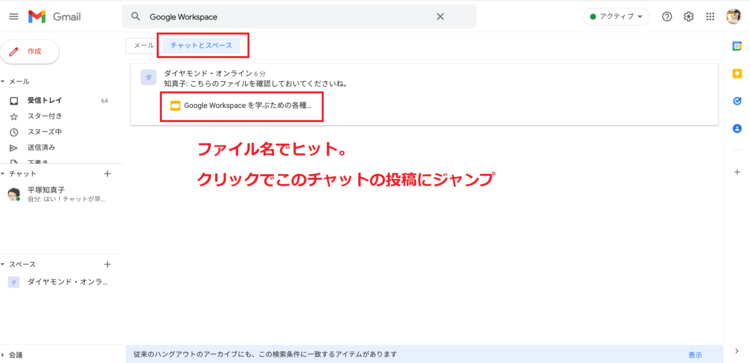Switch to the メール tab
Viewport: 750px width, 363px height.
tap(143, 45)
